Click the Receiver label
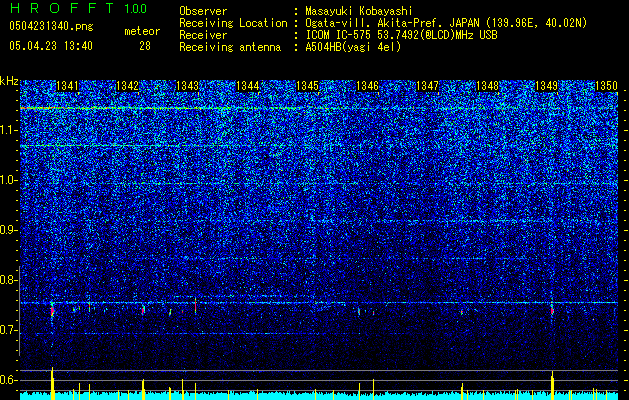The height and width of the screenshot is (400, 629). 203,35
